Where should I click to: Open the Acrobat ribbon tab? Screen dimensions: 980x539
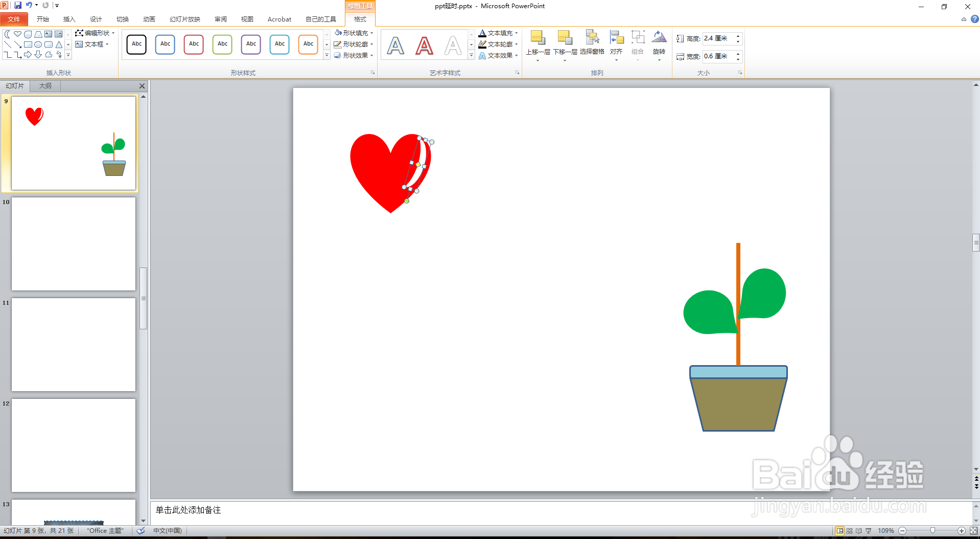(x=279, y=19)
